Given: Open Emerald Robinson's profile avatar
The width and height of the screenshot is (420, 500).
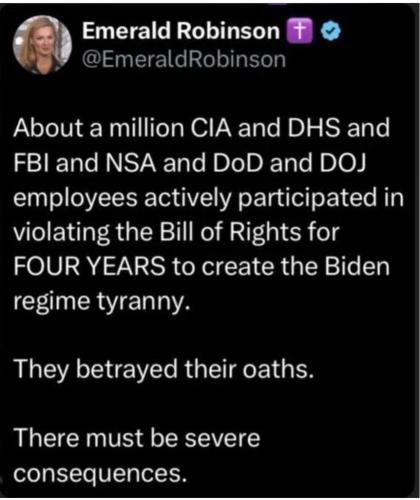Looking at the screenshot, I should pyautogui.click(x=42, y=45).
